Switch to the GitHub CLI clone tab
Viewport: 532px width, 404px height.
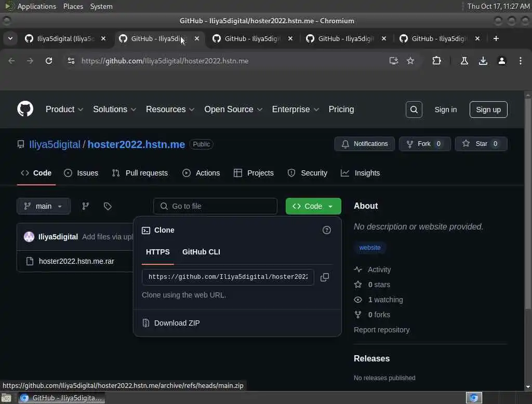[x=201, y=252]
